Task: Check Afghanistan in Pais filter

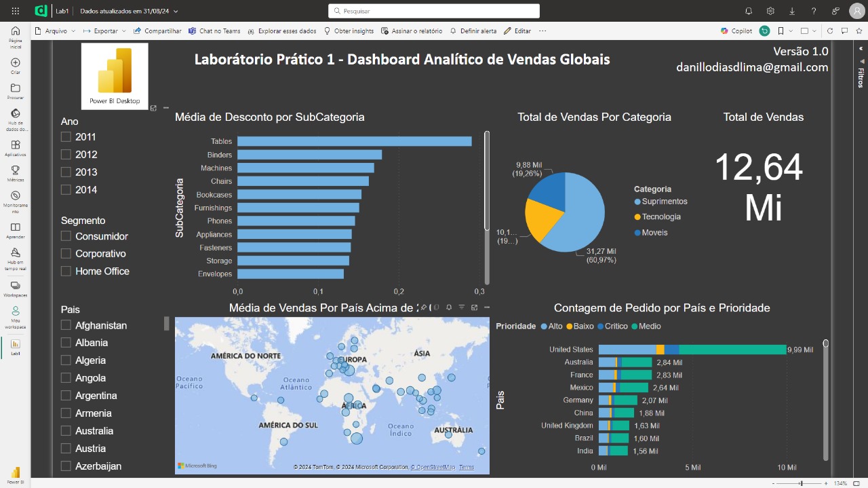Action: pyautogui.click(x=66, y=325)
